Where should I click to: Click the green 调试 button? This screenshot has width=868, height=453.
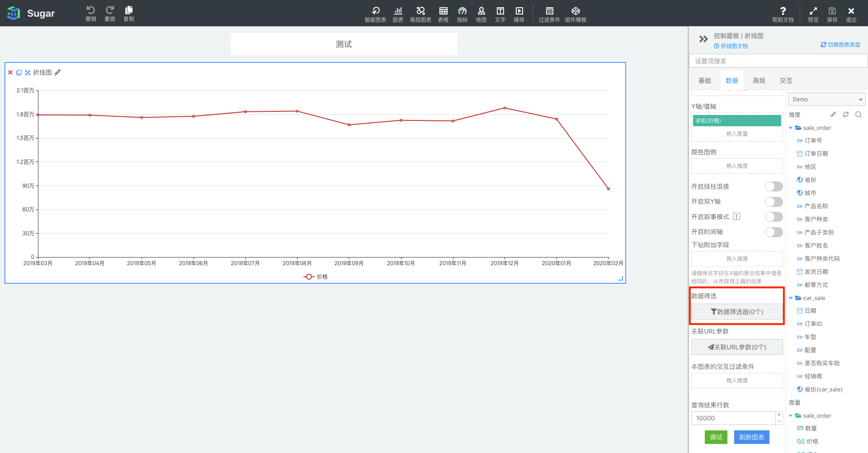(x=716, y=437)
